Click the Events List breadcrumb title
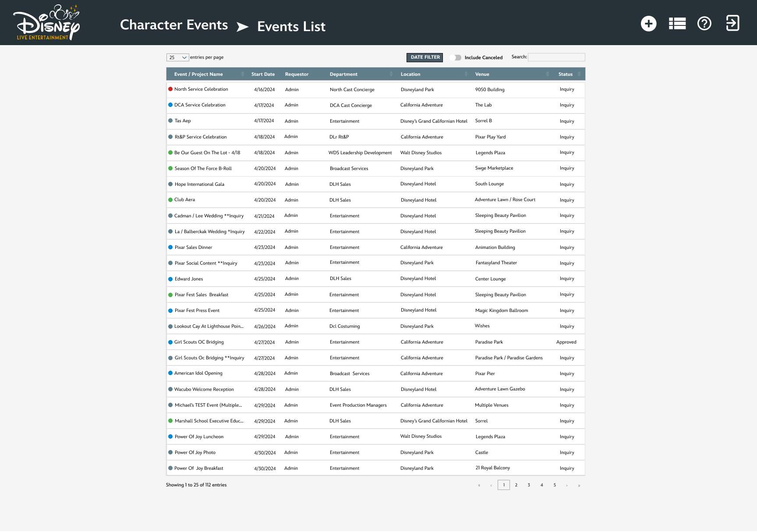 (291, 27)
